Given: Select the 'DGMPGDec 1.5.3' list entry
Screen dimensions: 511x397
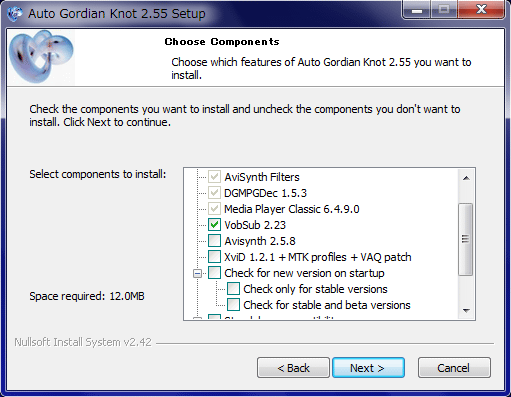Looking at the screenshot, I should click(x=265, y=193).
